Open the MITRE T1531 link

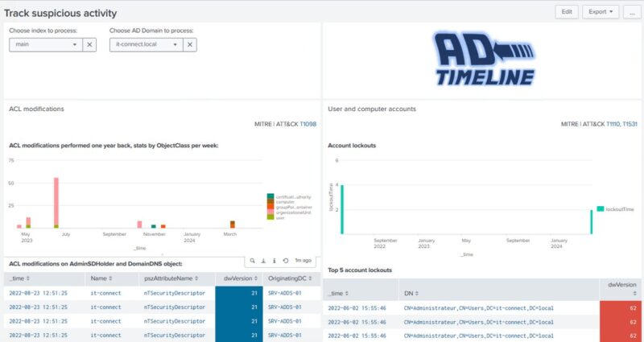click(x=630, y=124)
